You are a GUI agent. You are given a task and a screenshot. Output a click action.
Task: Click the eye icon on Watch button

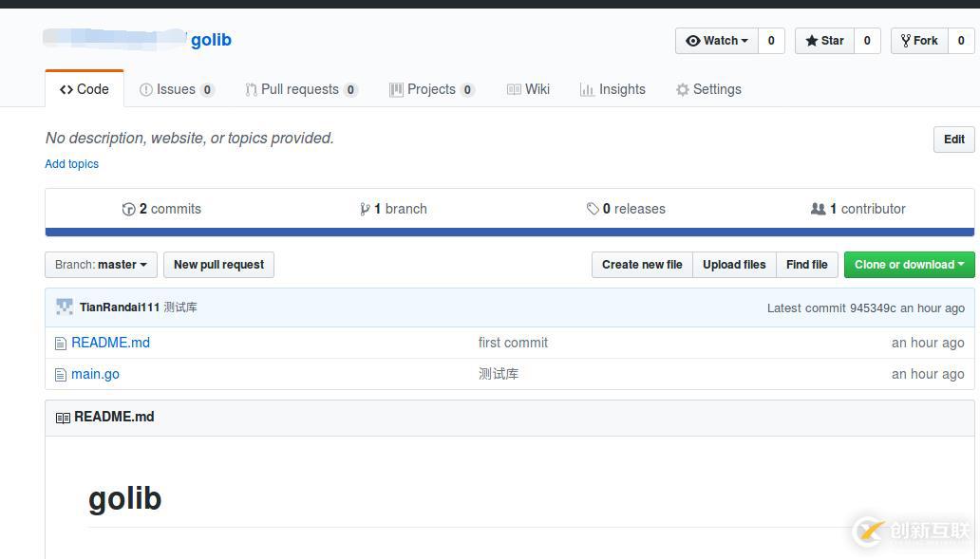click(x=692, y=41)
